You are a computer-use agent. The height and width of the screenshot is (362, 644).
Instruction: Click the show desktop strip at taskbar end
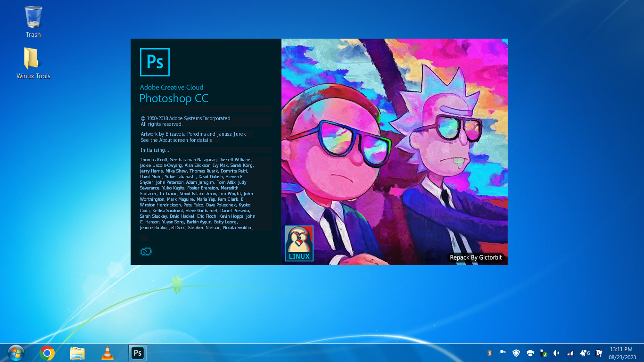641,353
